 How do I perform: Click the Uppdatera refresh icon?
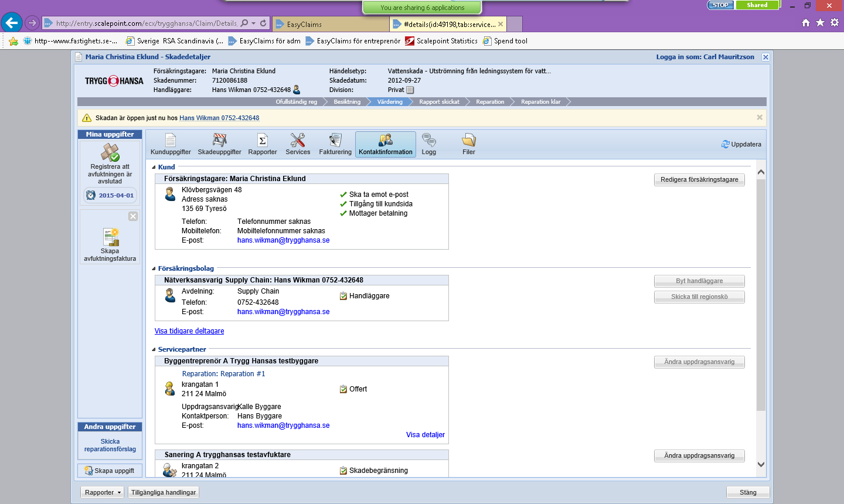click(x=726, y=144)
